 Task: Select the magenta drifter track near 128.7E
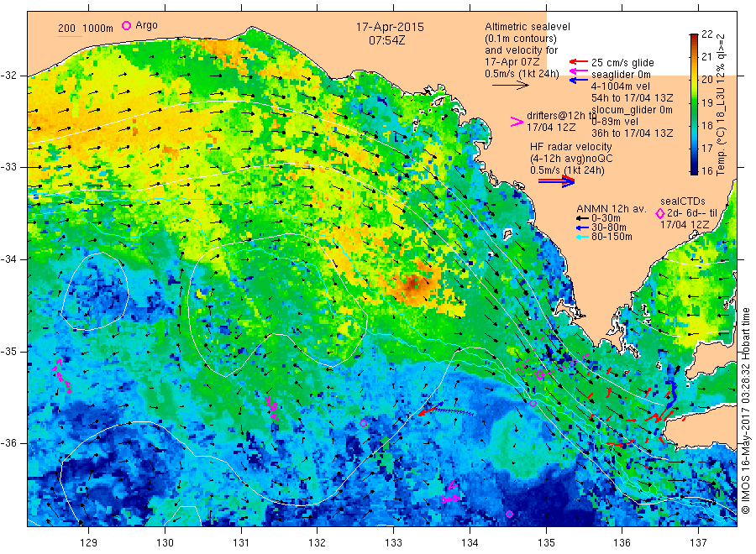pyautogui.click(x=61, y=376)
